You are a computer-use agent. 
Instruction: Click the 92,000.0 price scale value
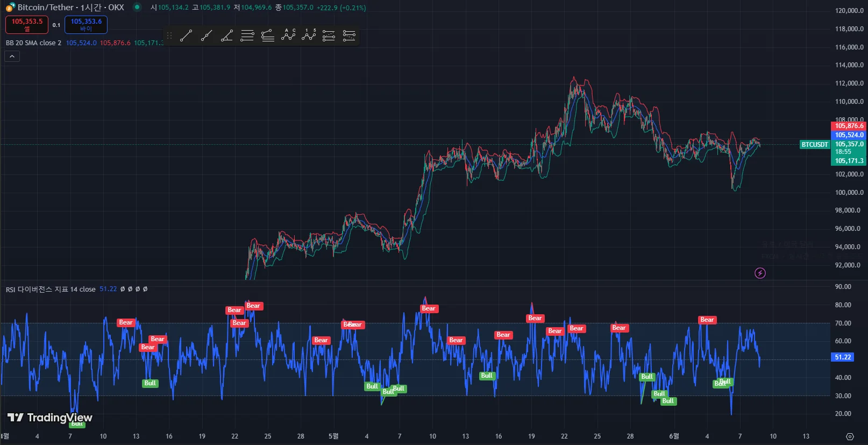pyautogui.click(x=848, y=265)
